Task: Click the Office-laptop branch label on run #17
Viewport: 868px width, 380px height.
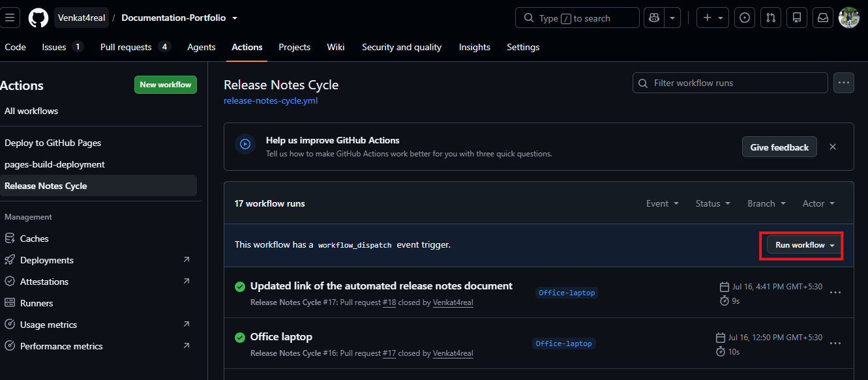Action: [x=567, y=293]
